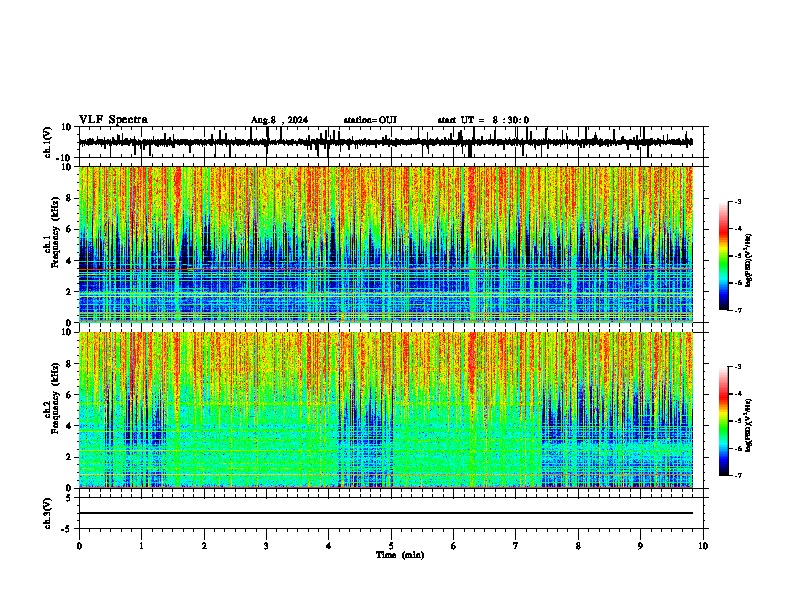Click the ch.1 "Frequency (kHz)" axis label
The width and height of the screenshot is (792, 612).
pyautogui.click(x=56, y=232)
